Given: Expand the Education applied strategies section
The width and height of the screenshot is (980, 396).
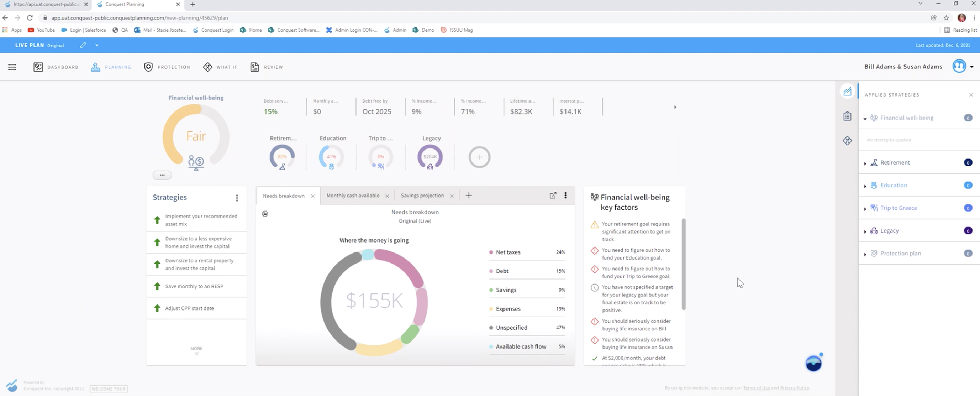Looking at the screenshot, I should coord(865,186).
